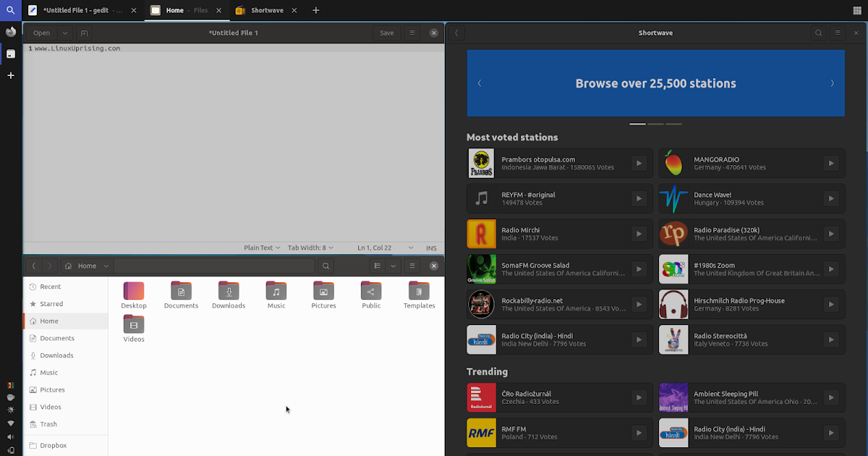Open the Tab Width dropdown
This screenshot has width=868, height=456.
[311, 248]
